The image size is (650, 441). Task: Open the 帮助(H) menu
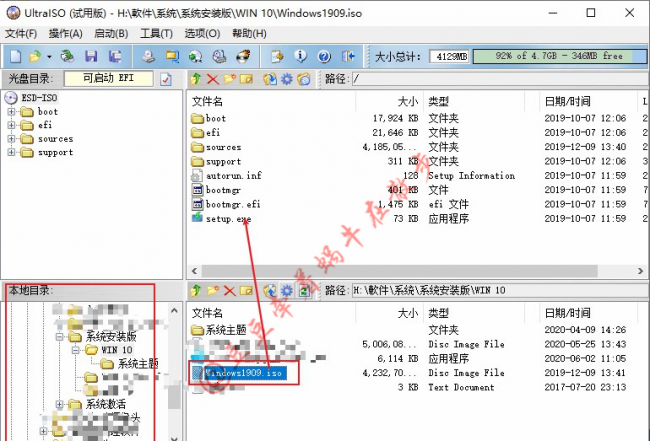coord(249,34)
